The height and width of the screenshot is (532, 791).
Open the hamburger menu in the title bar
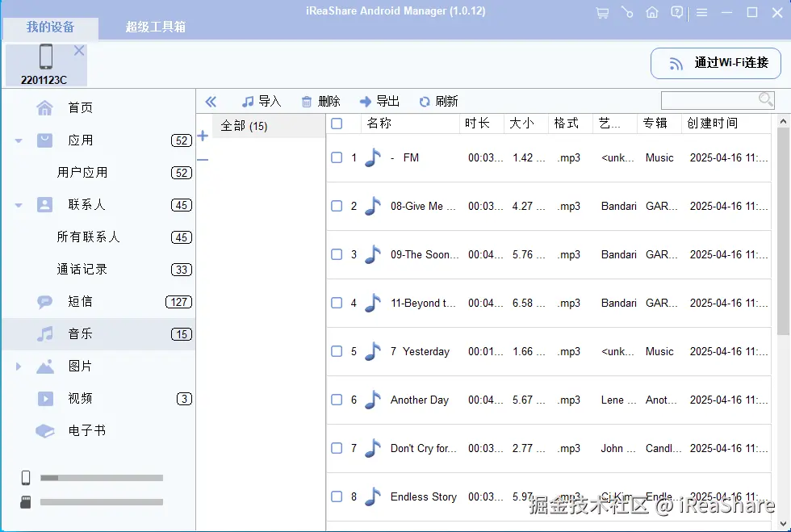702,13
